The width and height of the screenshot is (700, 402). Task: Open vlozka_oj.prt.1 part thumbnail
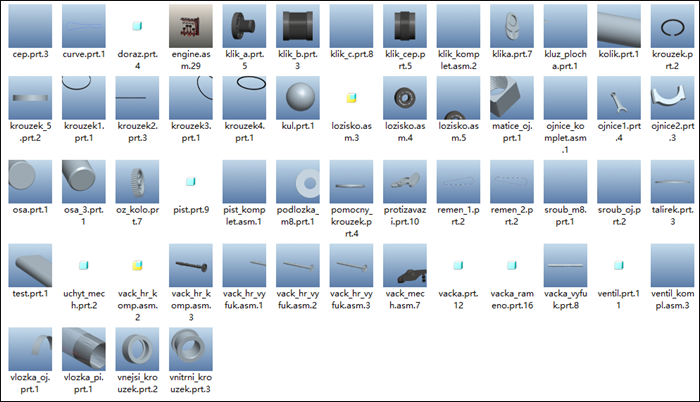(30, 349)
